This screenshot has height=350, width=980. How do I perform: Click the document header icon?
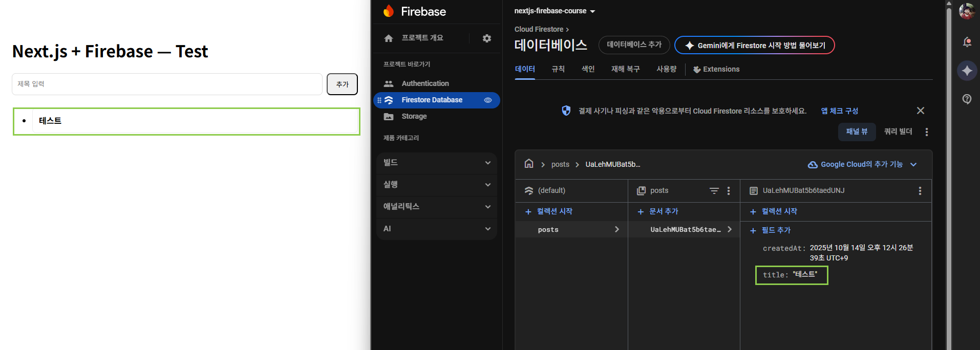[754, 191]
